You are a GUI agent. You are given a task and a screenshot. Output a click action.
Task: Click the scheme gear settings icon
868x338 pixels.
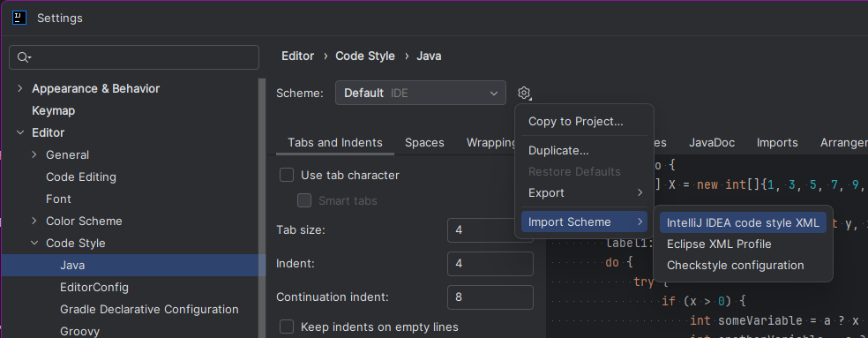tap(524, 93)
